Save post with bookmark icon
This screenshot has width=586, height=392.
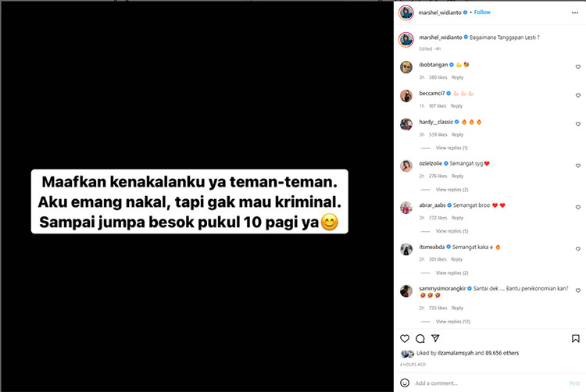click(576, 339)
